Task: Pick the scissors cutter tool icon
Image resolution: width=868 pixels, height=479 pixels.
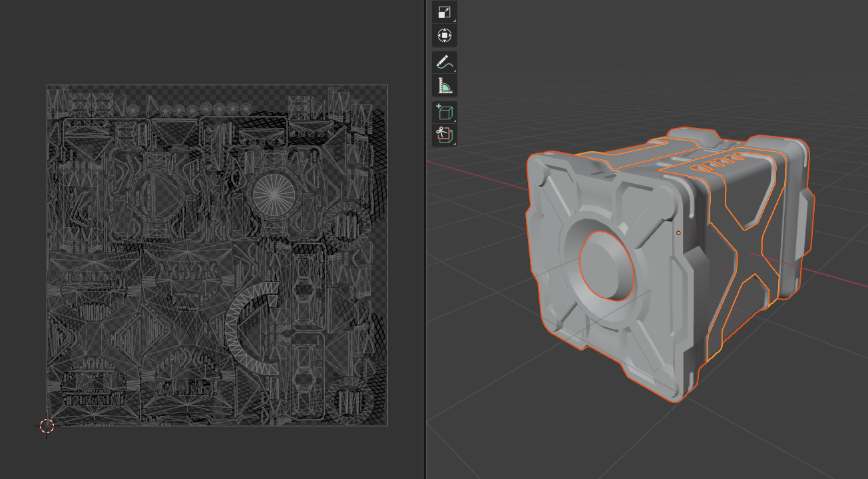Action: point(445,135)
